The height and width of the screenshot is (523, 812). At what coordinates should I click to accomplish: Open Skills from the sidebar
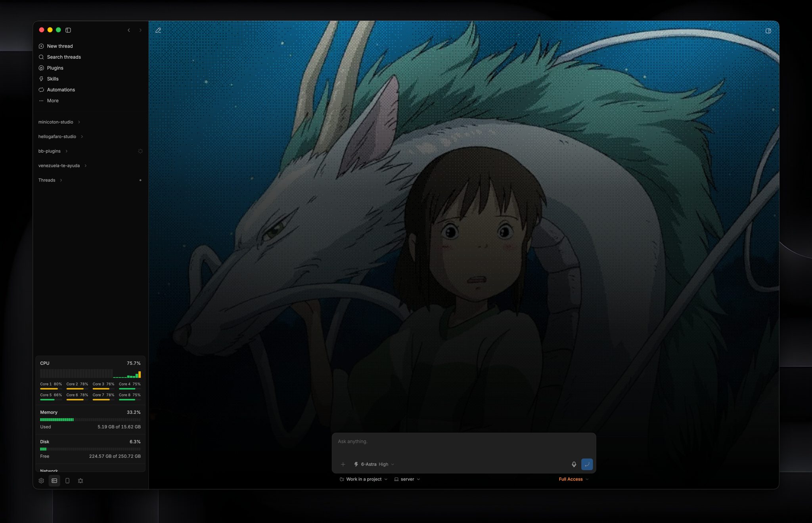pyautogui.click(x=53, y=79)
